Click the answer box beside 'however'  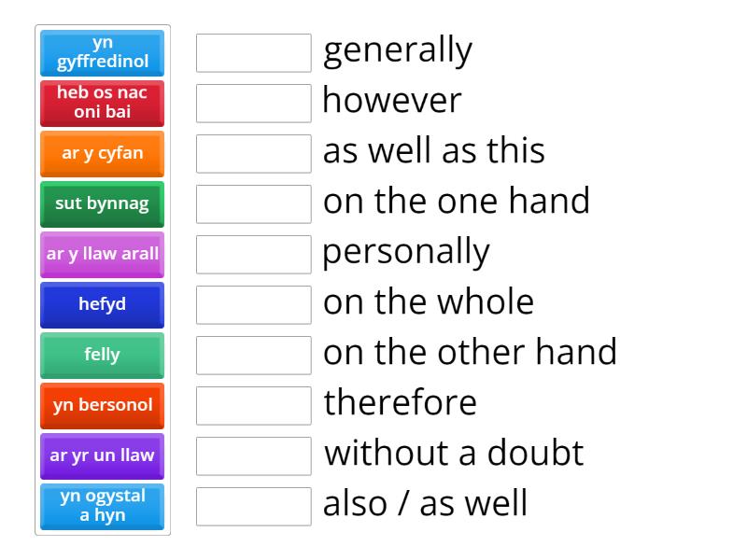click(x=253, y=104)
